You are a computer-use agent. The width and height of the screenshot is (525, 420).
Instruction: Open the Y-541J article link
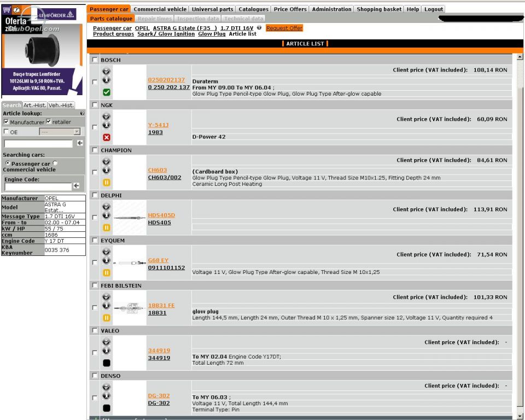159,125
